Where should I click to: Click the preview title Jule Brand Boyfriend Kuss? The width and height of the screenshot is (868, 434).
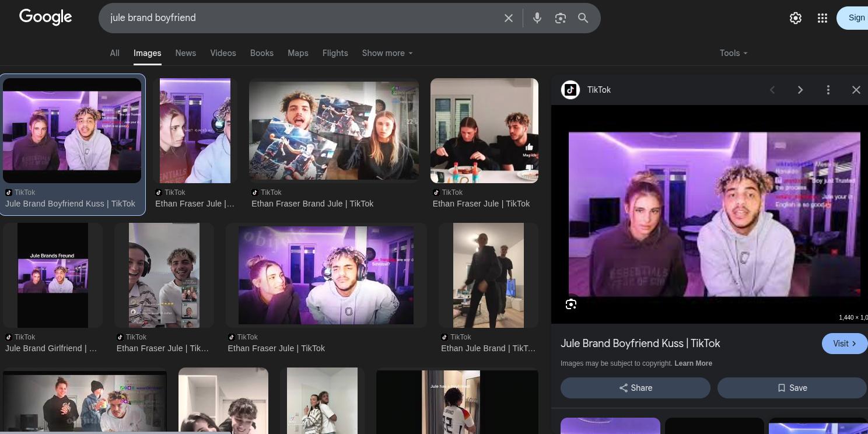(640, 344)
